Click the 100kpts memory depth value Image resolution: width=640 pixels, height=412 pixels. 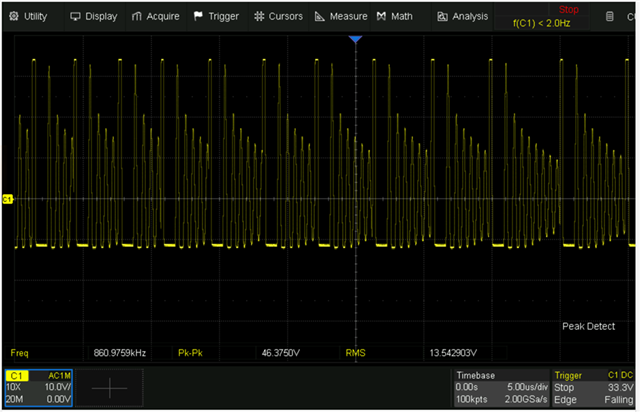471,399
